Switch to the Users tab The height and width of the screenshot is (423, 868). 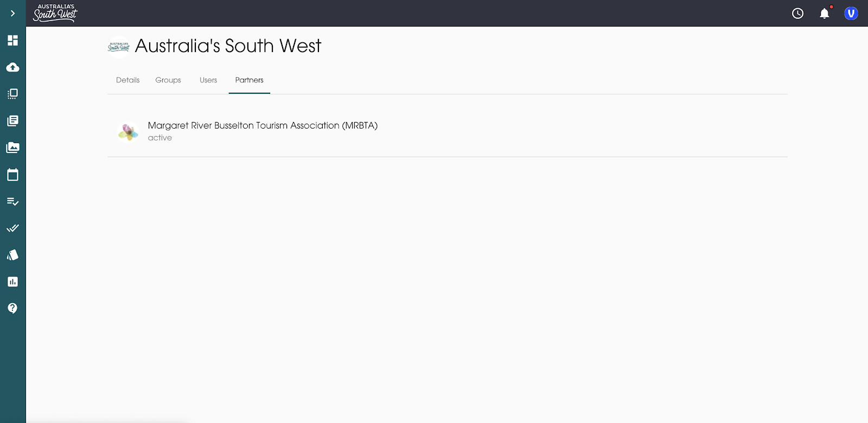coord(208,80)
